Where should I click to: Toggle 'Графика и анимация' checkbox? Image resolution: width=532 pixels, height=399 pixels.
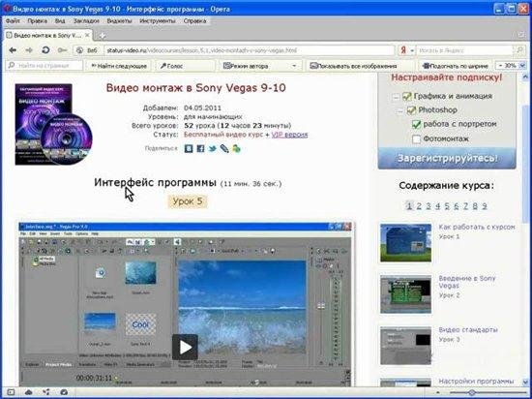[x=407, y=97]
